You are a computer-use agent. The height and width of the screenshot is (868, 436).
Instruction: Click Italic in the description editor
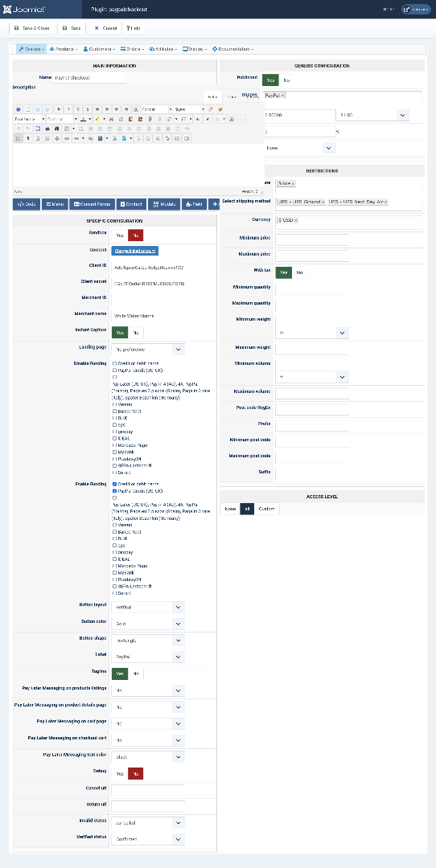[68, 109]
